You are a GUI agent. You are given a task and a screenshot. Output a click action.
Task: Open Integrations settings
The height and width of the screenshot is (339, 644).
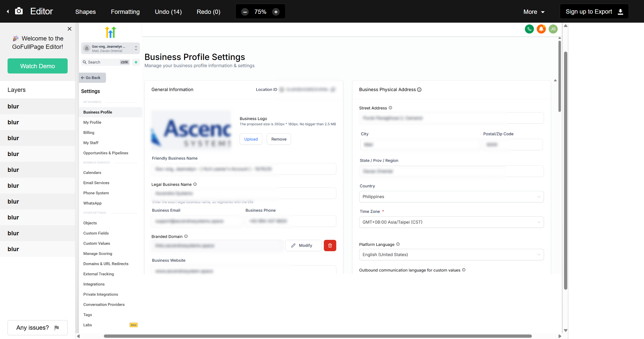click(x=94, y=284)
